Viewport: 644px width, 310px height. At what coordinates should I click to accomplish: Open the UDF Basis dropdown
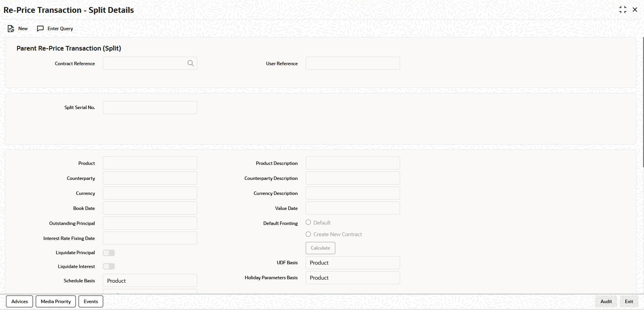coord(353,263)
